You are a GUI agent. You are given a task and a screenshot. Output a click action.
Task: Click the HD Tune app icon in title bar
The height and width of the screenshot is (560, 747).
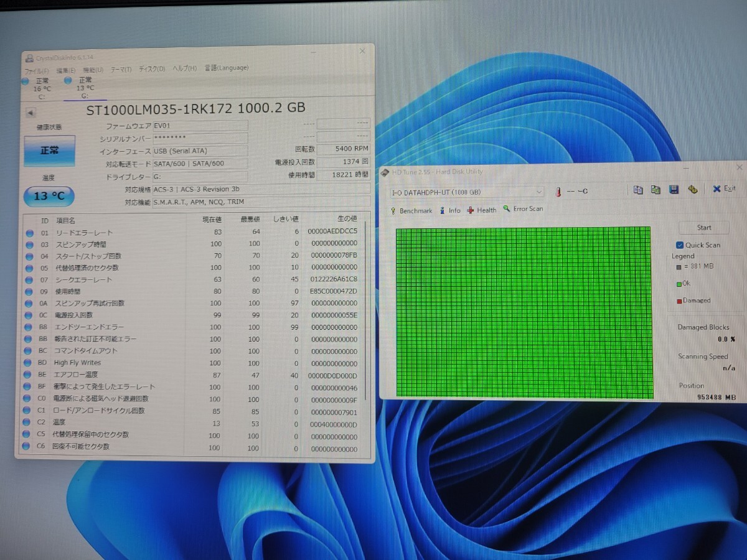(385, 172)
